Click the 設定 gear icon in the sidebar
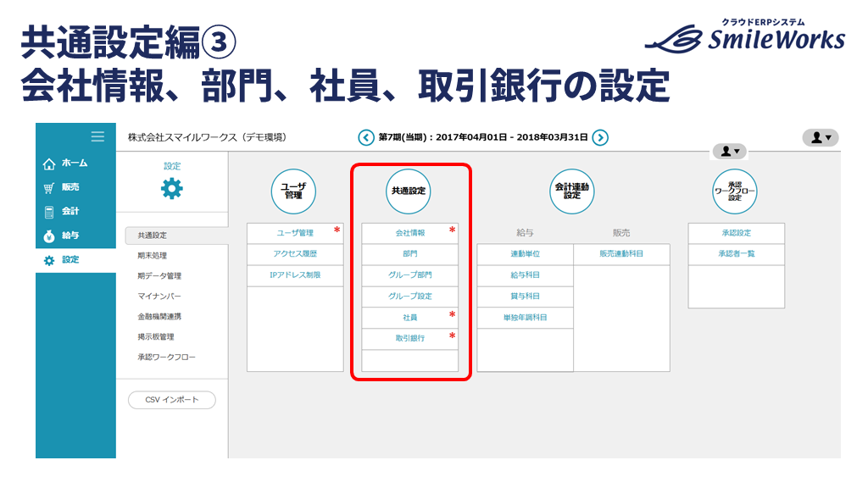The height and width of the screenshot is (488, 868). [x=49, y=261]
